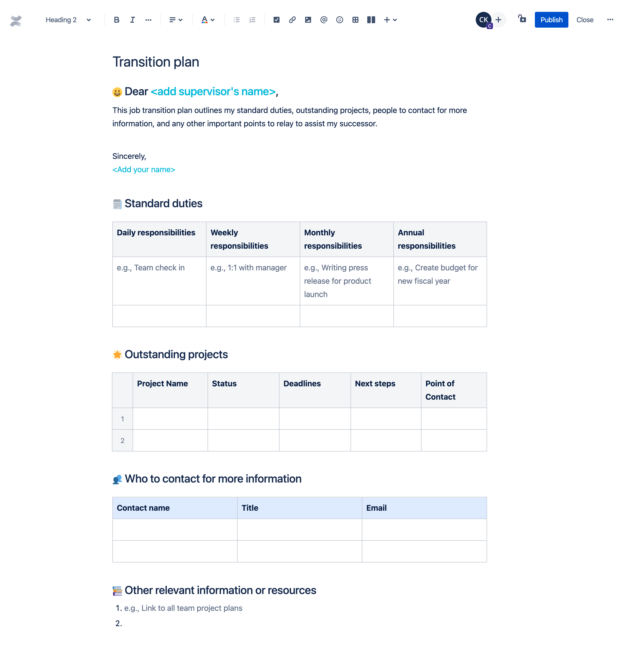Image resolution: width=631 pixels, height=672 pixels.
Task: Expand the more formatting options menu
Action: 148,19
